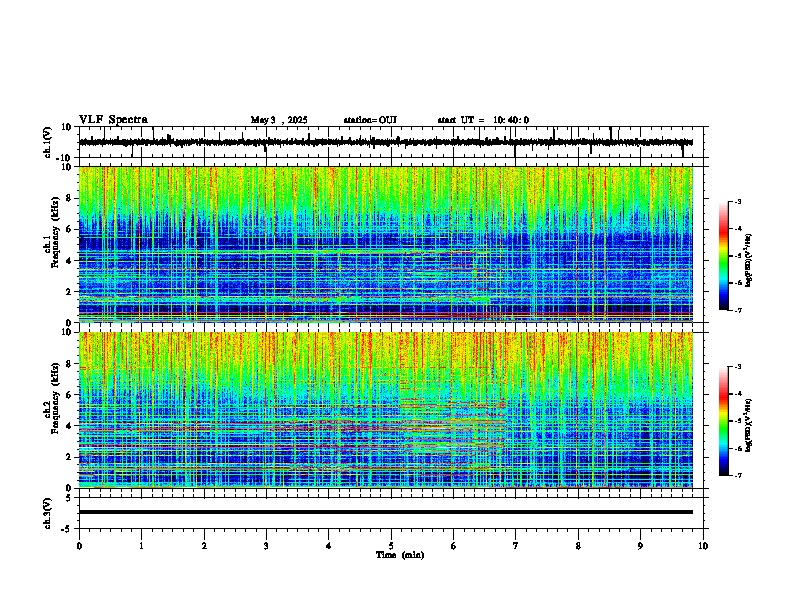
Task: Click the "-7" label on ch.2 color bar
Action: pos(738,475)
